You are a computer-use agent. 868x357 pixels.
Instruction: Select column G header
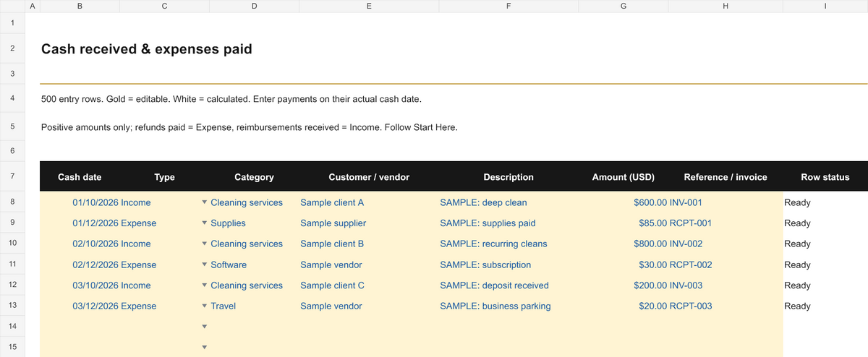click(x=624, y=6)
